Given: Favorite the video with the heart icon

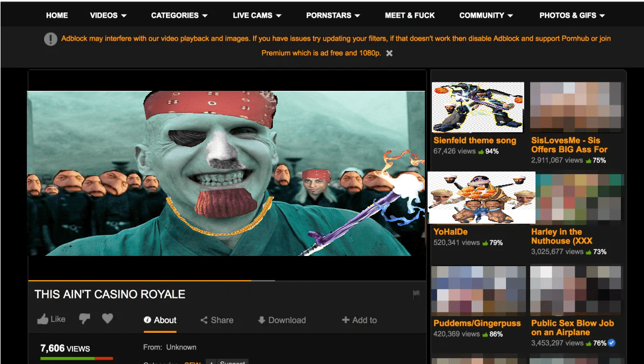Looking at the screenshot, I should pos(107,318).
